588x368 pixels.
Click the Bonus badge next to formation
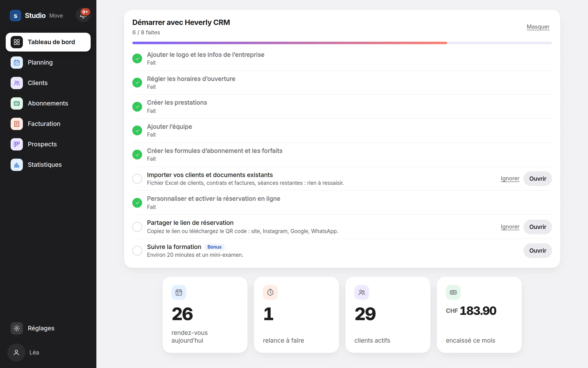(214, 247)
